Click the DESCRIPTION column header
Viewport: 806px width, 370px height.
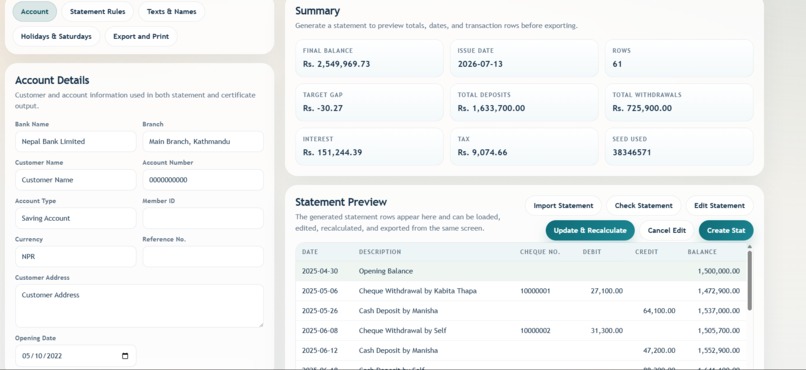click(x=380, y=252)
